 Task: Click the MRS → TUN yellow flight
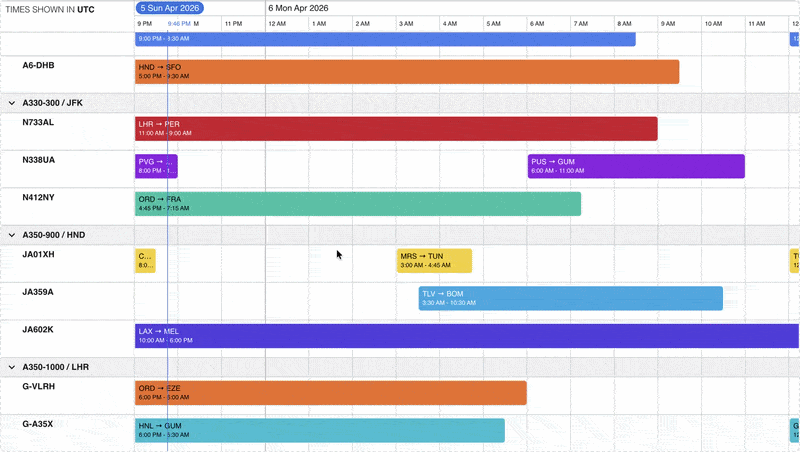coord(435,261)
